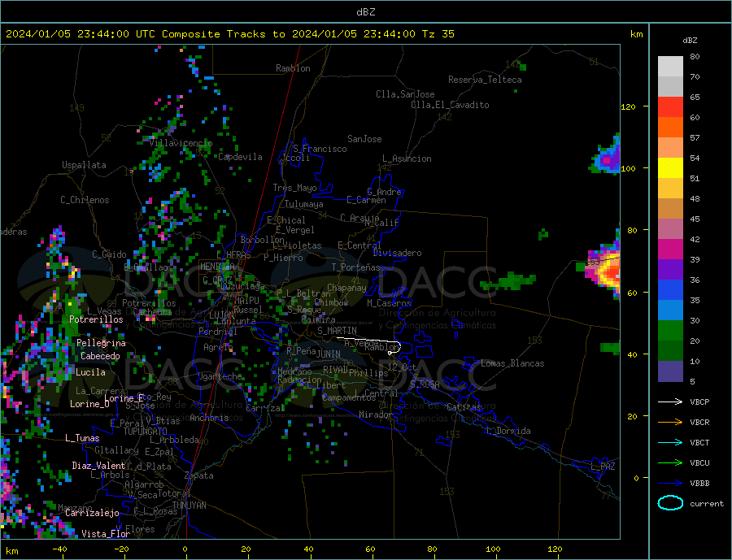The height and width of the screenshot is (560, 732).
Task: Click the Lomas_Blancas label
Action: (512, 363)
